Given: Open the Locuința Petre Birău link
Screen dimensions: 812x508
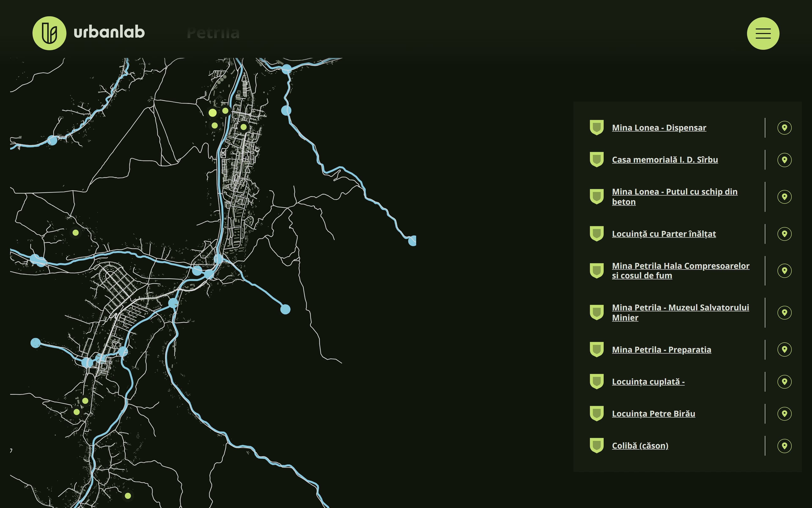Looking at the screenshot, I should [x=653, y=414].
